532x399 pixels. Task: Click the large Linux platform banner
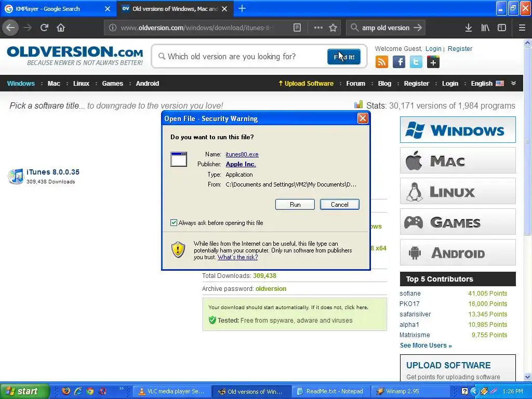458,191
